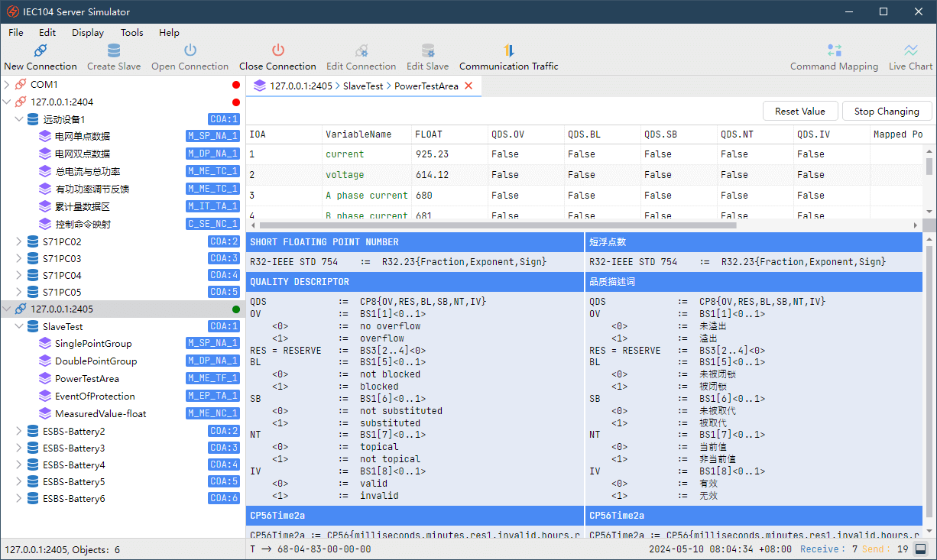The height and width of the screenshot is (560, 937).
Task: Click the layer icon beside 累计量数据区
Action: click(x=45, y=207)
